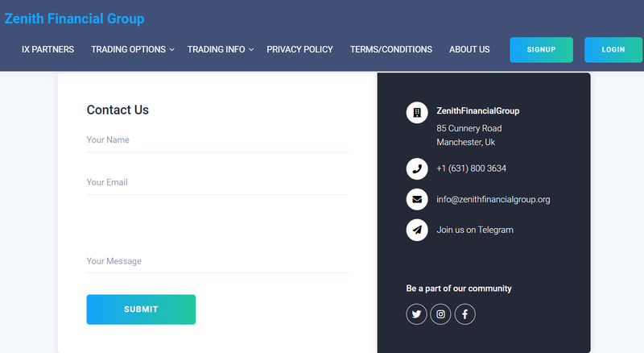The width and height of the screenshot is (644, 353).
Task: Focus the Your Message text area
Action: 217,243
